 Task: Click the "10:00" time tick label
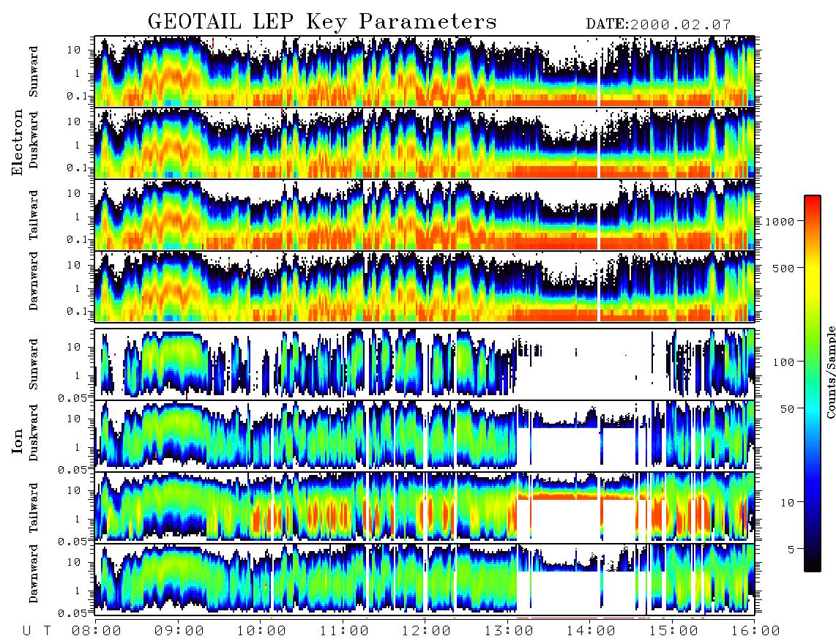click(x=261, y=631)
